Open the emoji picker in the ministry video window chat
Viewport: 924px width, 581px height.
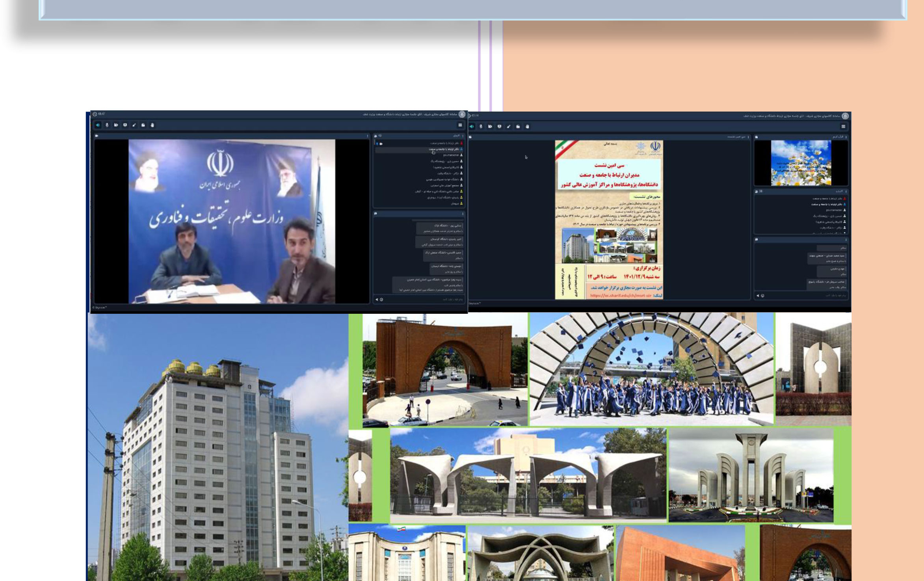pos(381,300)
